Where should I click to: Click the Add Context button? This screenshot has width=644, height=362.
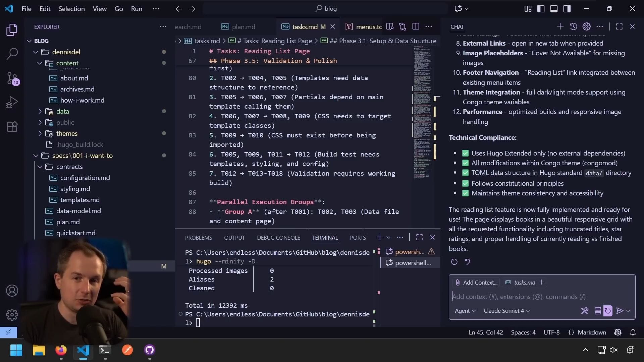click(476, 283)
